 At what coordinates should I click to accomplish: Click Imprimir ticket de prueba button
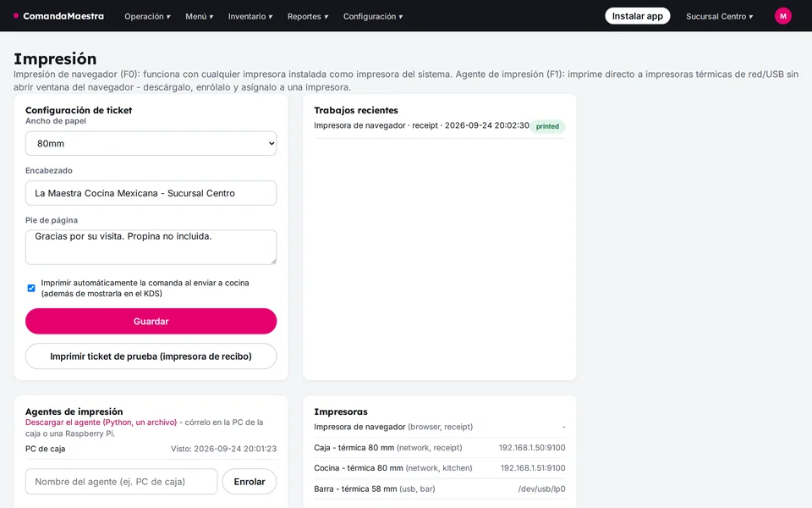(x=151, y=356)
